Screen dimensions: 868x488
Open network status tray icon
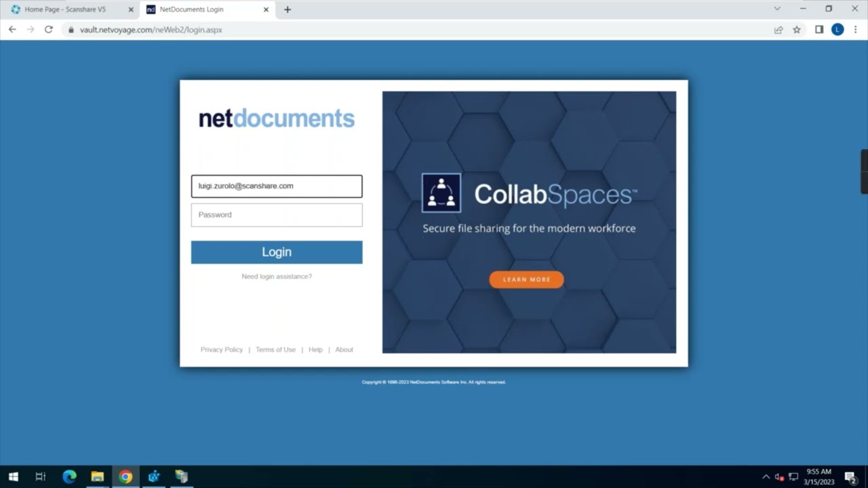click(x=793, y=477)
